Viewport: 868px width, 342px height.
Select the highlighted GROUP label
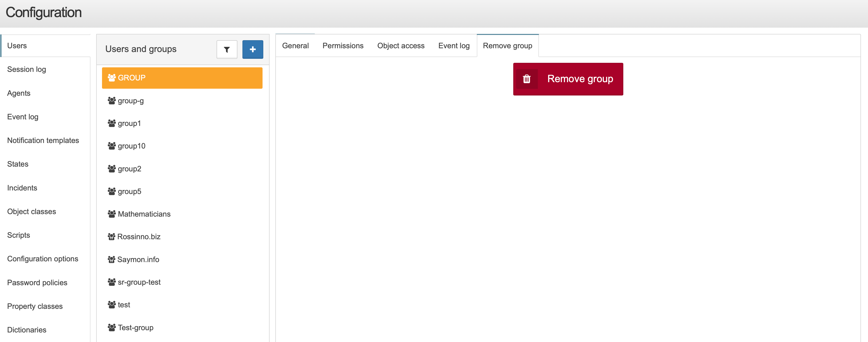[132, 78]
